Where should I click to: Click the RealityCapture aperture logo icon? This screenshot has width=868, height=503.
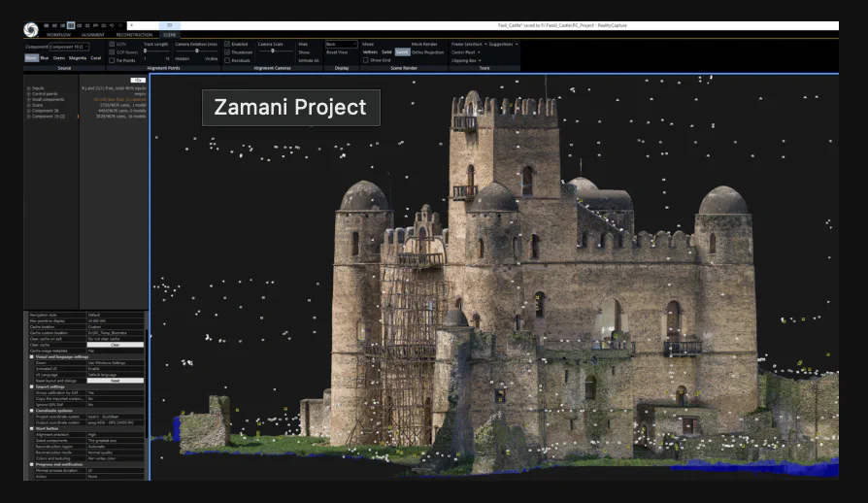pos(31,29)
